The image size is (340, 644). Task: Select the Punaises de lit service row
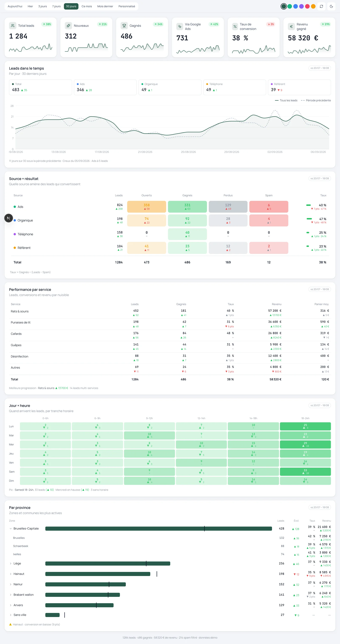pos(170,324)
